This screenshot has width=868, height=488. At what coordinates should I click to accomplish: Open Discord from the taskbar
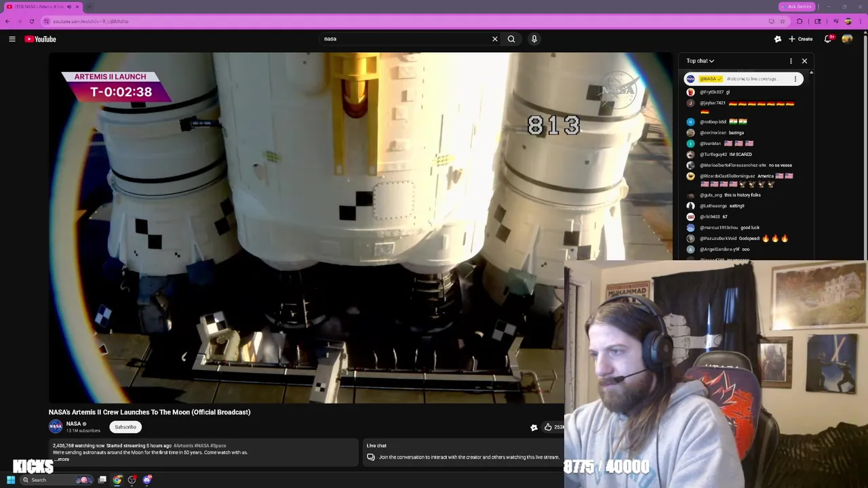coord(147,480)
